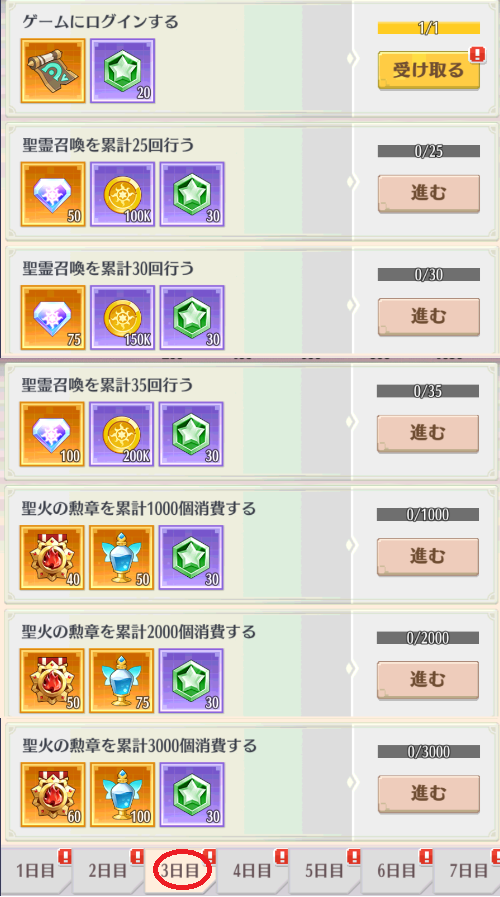Select the 100 diamond reward in 35-summon mission
Screen dimensions: 500x897
point(52,434)
